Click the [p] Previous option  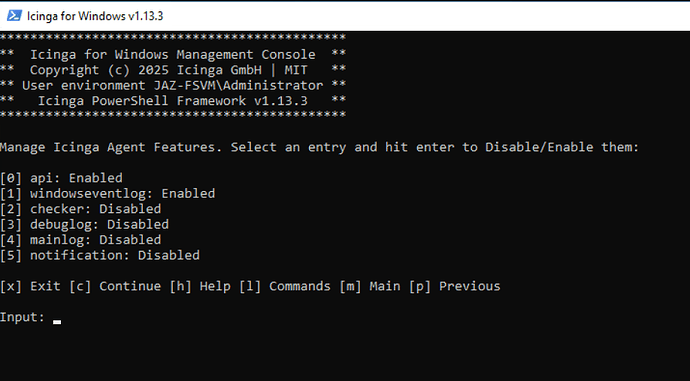pos(455,286)
